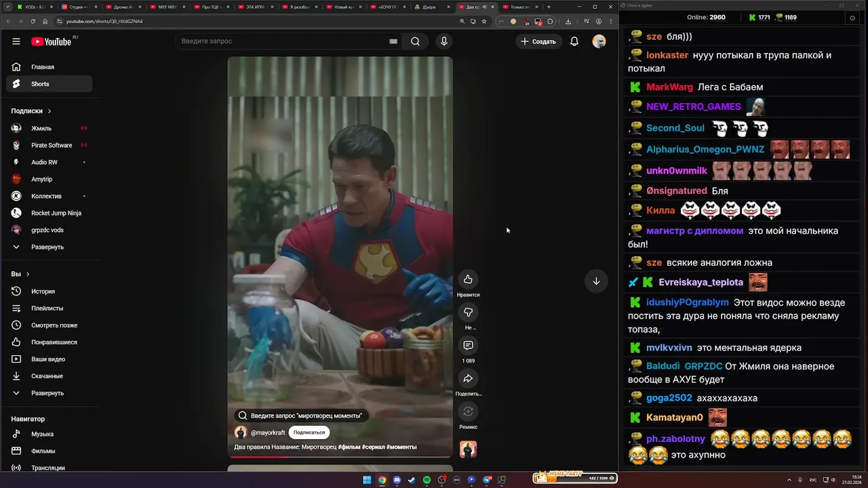Open the YouTube hamburger guide menu
This screenshot has width=868, height=488.
[16, 41]
